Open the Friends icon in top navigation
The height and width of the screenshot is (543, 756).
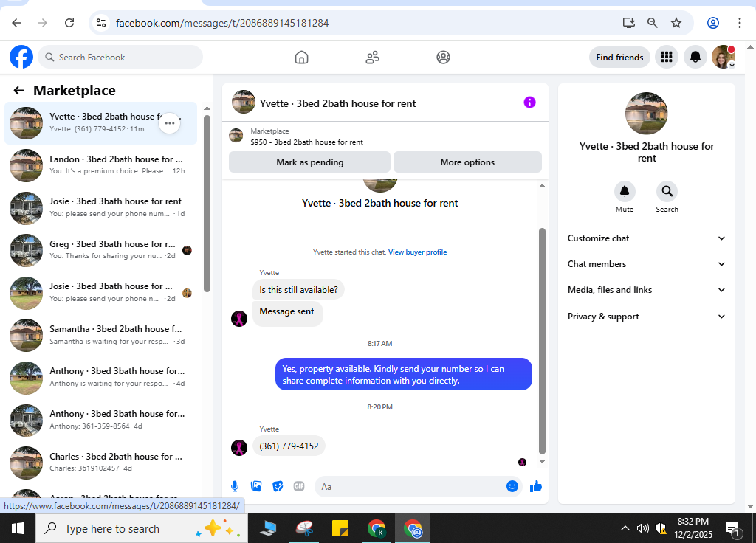pos(372,58)
